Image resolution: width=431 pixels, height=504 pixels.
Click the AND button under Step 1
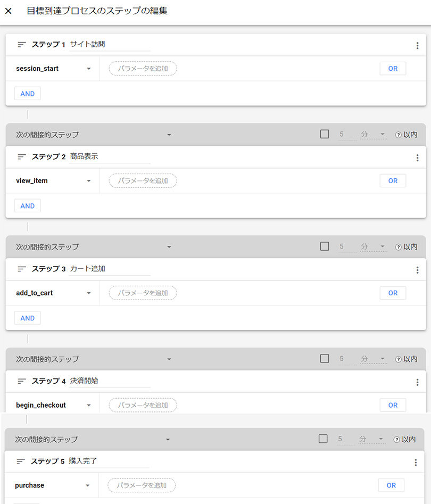[27, 94]
